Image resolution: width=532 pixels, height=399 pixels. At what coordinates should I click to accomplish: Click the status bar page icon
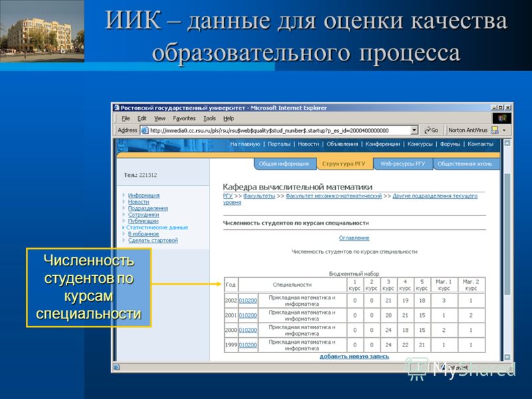pyautogui.click(x=117, y=368)
